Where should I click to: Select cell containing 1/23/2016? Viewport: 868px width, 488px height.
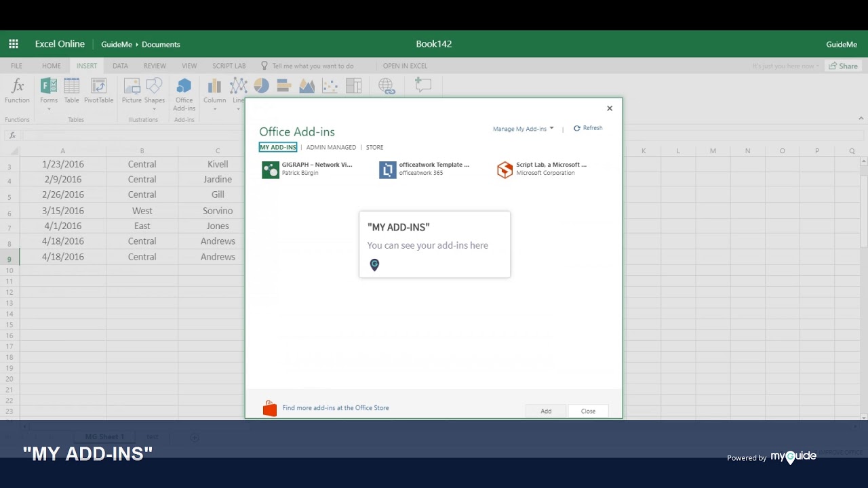click(x=63, y=164)
